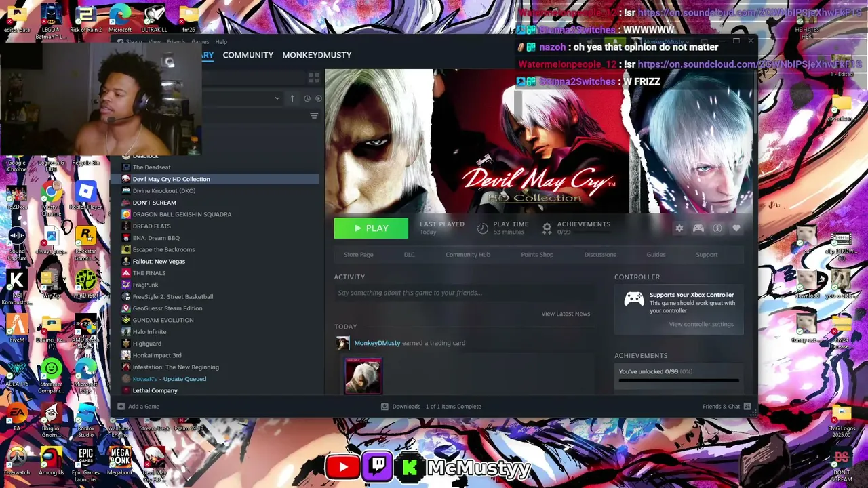Select Escape the Backrooms in library
868x488 pixels.
pos(163,250)
